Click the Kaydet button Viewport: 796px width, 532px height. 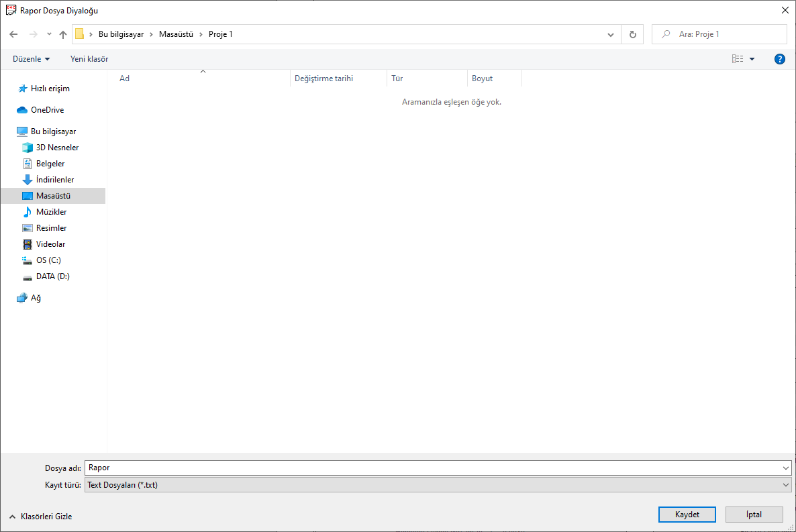coord(687,515)
